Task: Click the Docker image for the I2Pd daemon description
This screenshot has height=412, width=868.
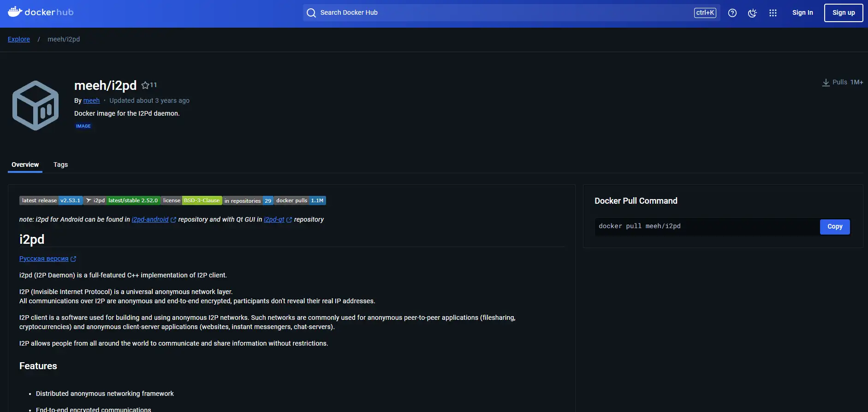Action: click(x=127, y=113)
